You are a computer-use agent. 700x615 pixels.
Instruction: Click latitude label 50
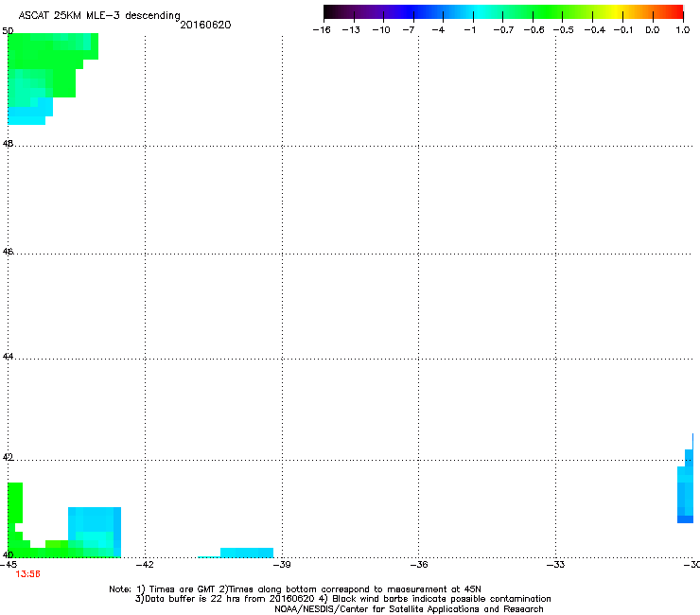click(x=8, y=31)
